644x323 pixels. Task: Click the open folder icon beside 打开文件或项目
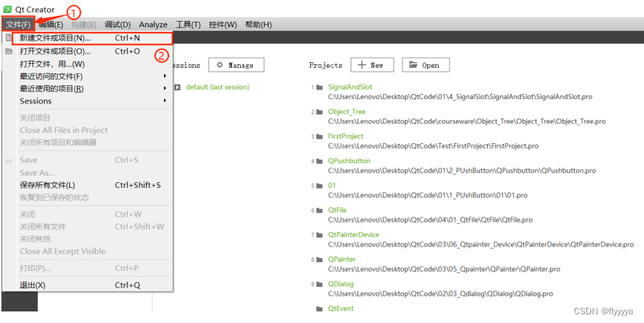tap(9, 51)
